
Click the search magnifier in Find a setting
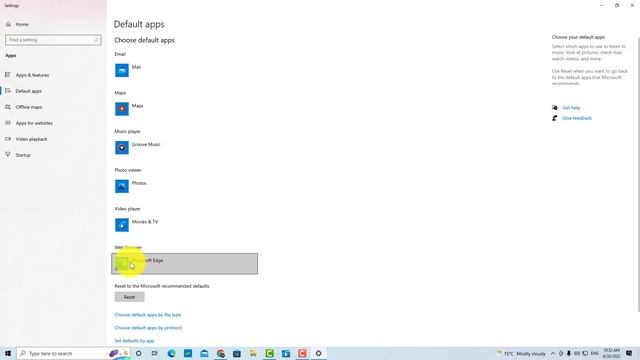(96, 40)
